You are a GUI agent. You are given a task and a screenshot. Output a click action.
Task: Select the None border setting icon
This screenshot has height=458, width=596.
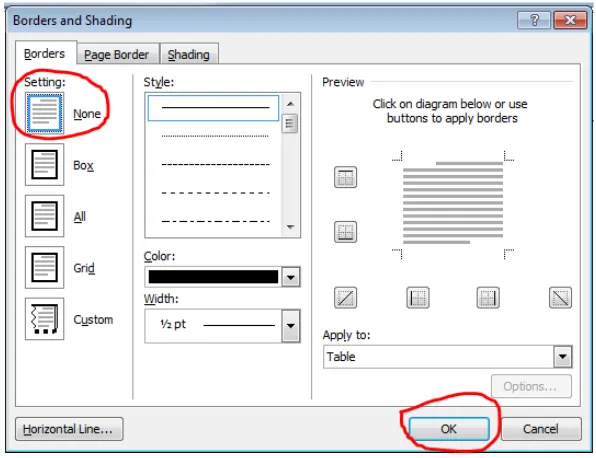44,113
